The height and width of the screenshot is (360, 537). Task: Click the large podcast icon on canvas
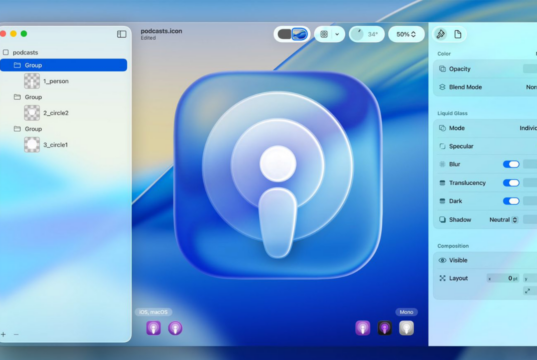click(x=278, y=174)
